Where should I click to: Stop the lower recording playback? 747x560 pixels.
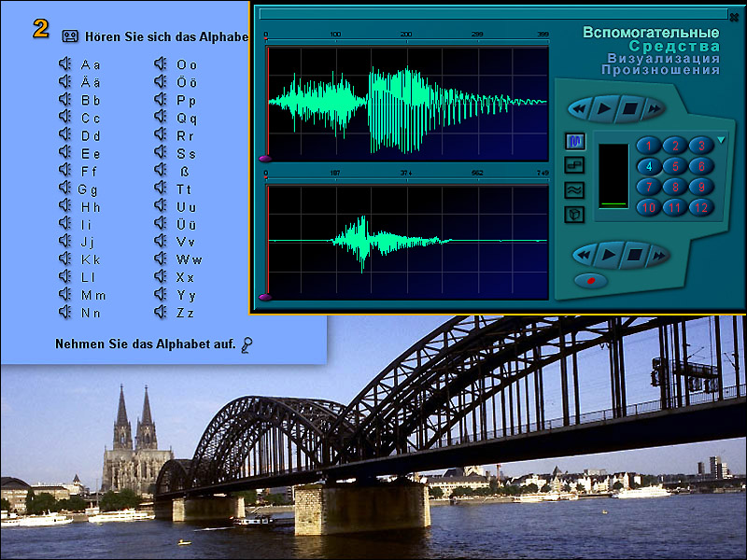click(x=633, y=254)
